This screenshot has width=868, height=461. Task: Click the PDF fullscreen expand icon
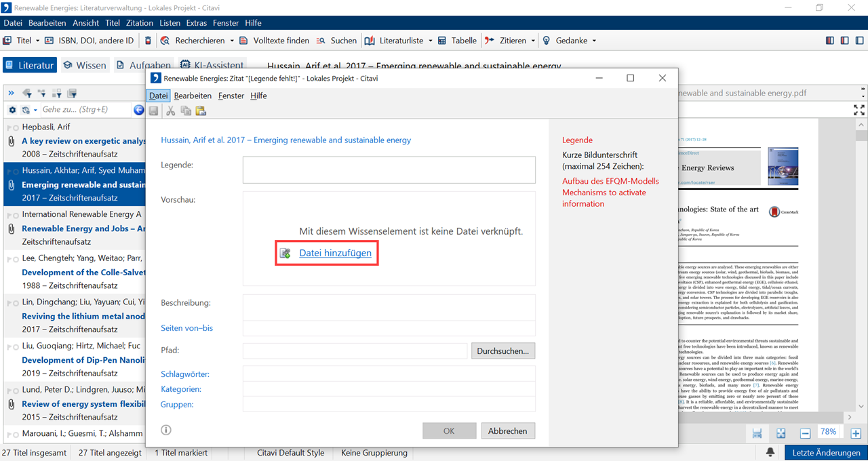(x=859, y=110)
